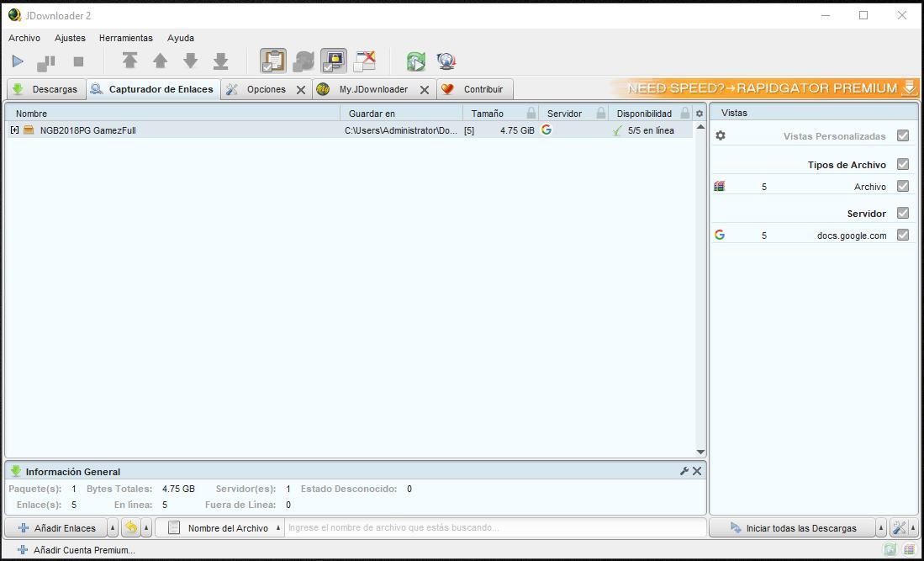Open the Archivo menu

[x=24, y=38]
